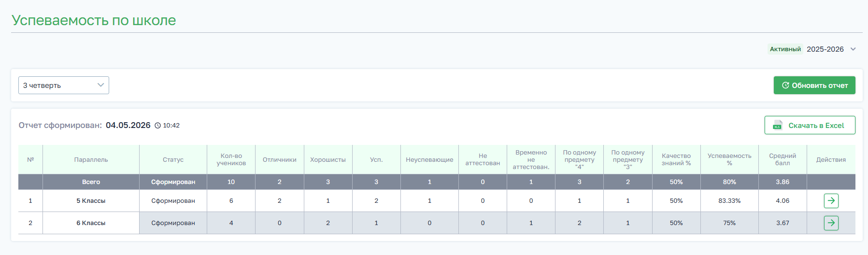The height and width of the screenshot is (255, 868).
Task: Click the Обновить отчет button
Action: (814, 85)
